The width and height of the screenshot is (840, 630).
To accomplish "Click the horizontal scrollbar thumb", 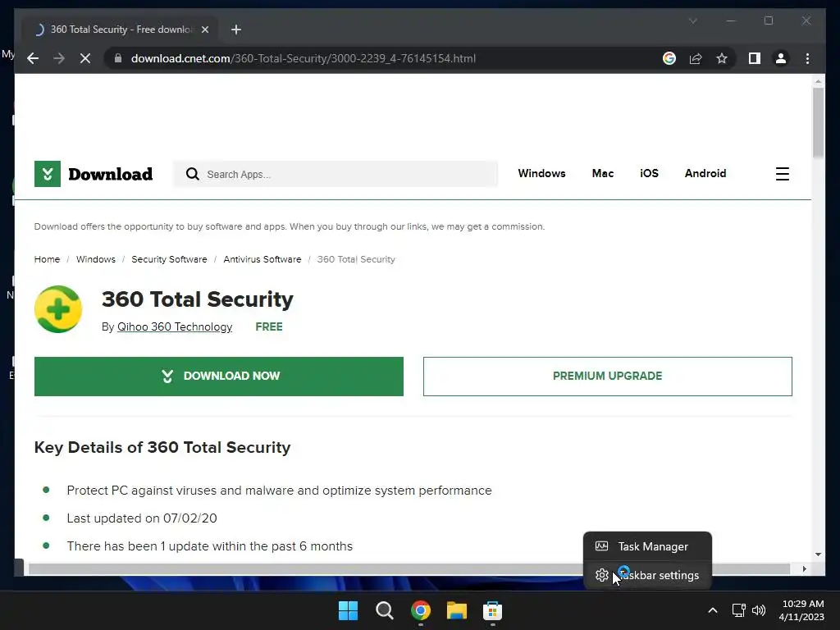I will [409, 569].
